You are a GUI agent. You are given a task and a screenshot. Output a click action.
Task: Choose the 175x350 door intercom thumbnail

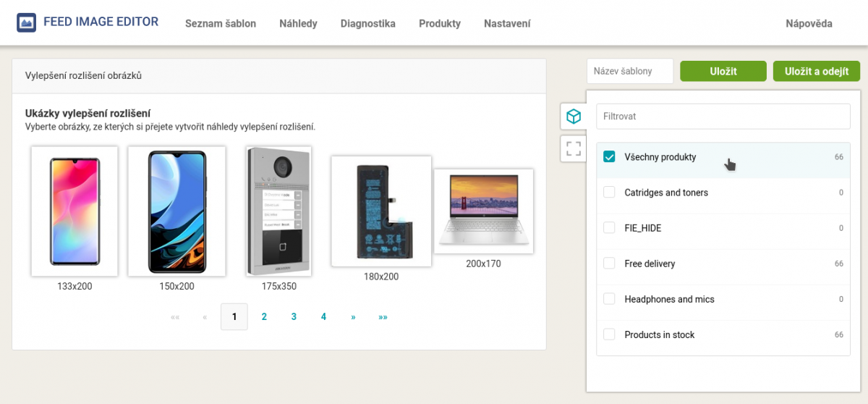click(x=278, y=211)
